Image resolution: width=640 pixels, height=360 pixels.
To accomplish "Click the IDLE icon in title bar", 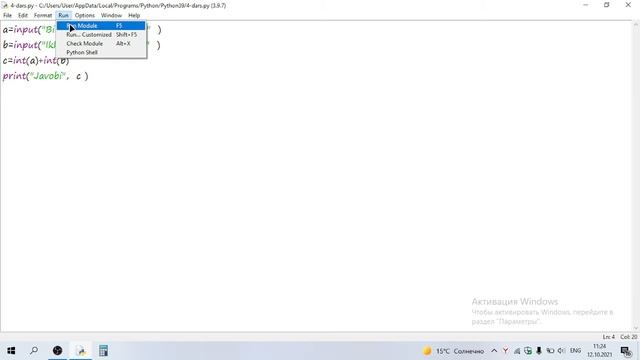I will click(x=5, y=5).
